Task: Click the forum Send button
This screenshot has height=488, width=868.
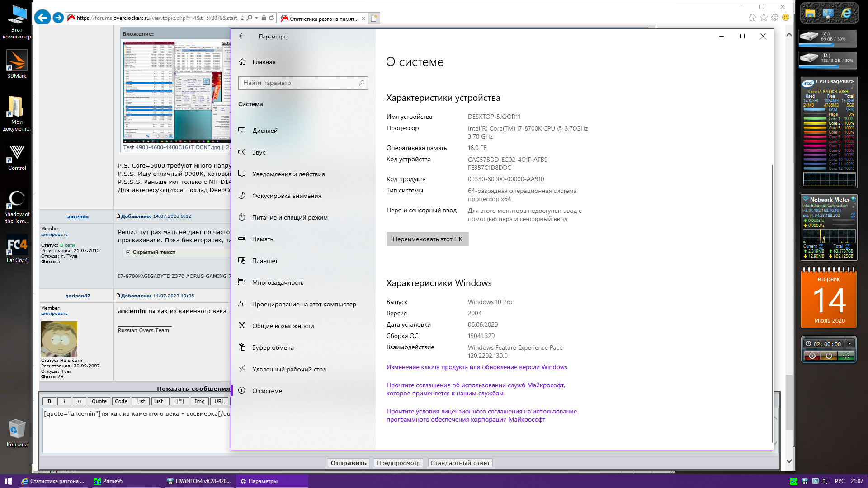Action: click(348, 463)
